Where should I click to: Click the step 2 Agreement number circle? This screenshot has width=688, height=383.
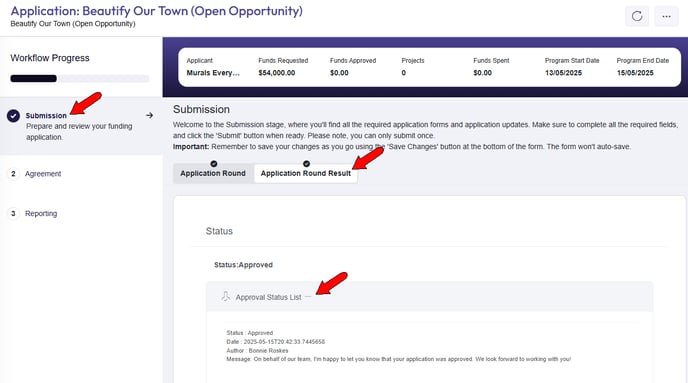pyautogui.click(x=13, y=174)
